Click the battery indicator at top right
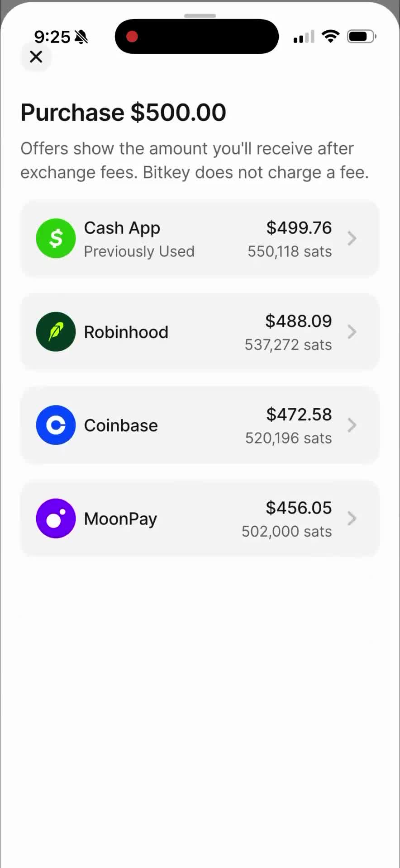Viewport: 400px width, 868px height. (361, 36)
